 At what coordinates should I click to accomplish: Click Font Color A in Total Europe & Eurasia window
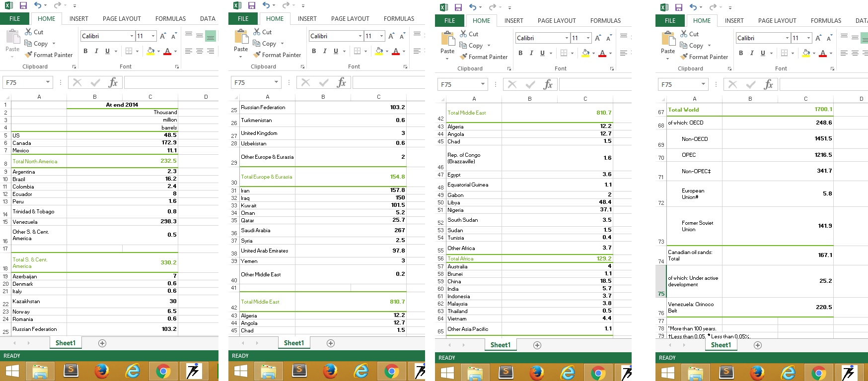click(x=395, y=51)
